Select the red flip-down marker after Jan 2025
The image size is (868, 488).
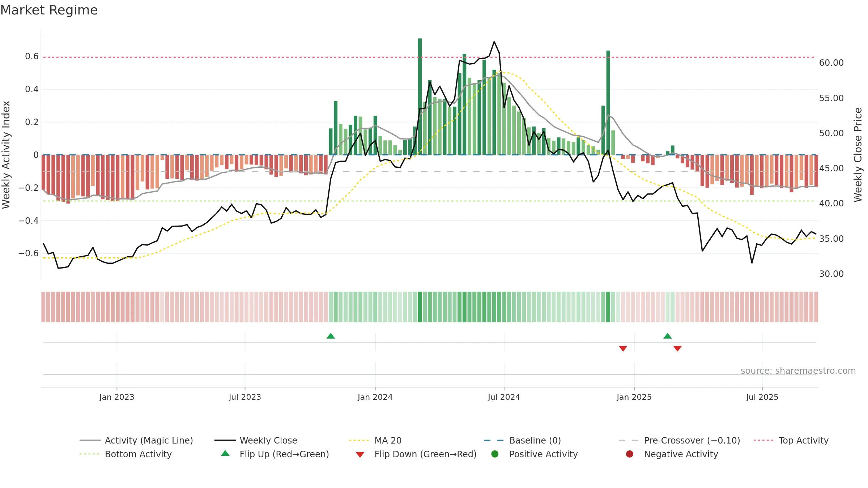(x=677, y=348)
